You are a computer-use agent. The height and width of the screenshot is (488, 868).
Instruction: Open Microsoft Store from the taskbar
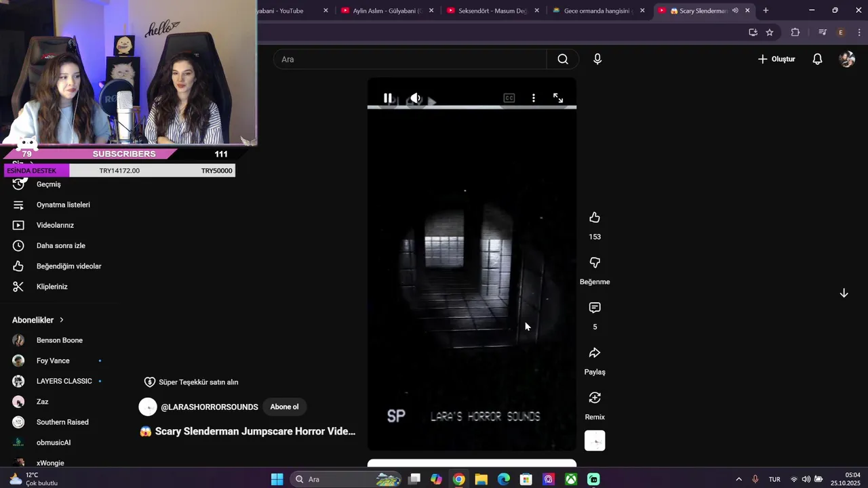click(526, 479)
